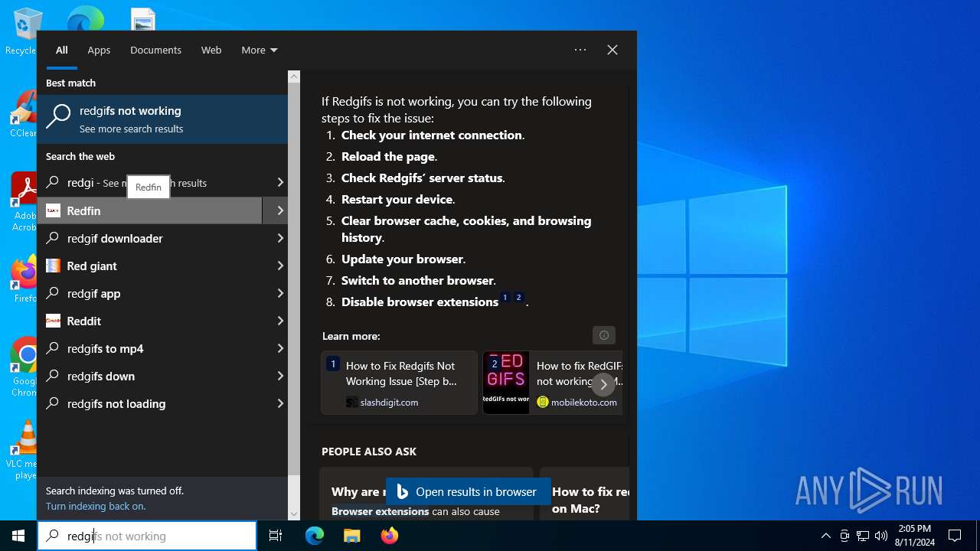
Task: Open citation 2 after Disable browser extensions
Action: click(x=518, y=298)
